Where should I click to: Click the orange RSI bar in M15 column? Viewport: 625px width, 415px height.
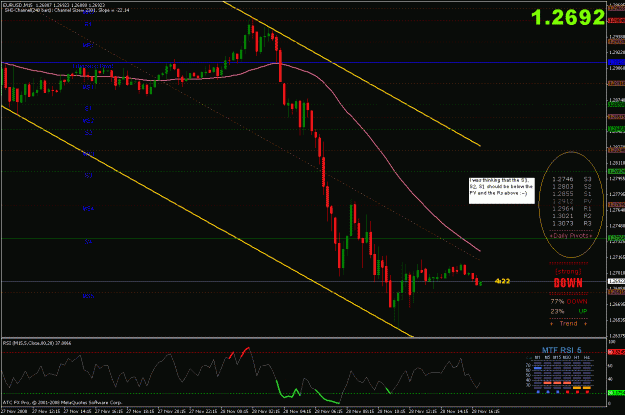pyautogui.click(x=557, y=383)
